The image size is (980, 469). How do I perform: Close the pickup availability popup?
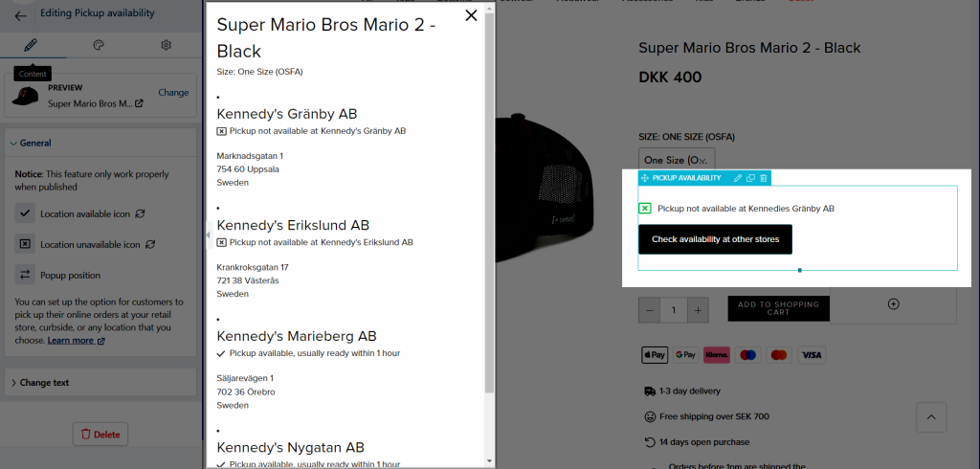(470, 15)
